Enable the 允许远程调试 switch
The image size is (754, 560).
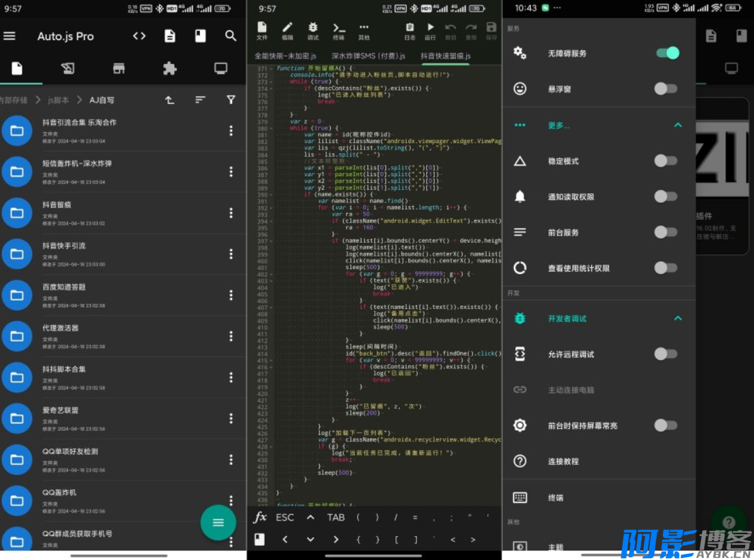point(666,354)
